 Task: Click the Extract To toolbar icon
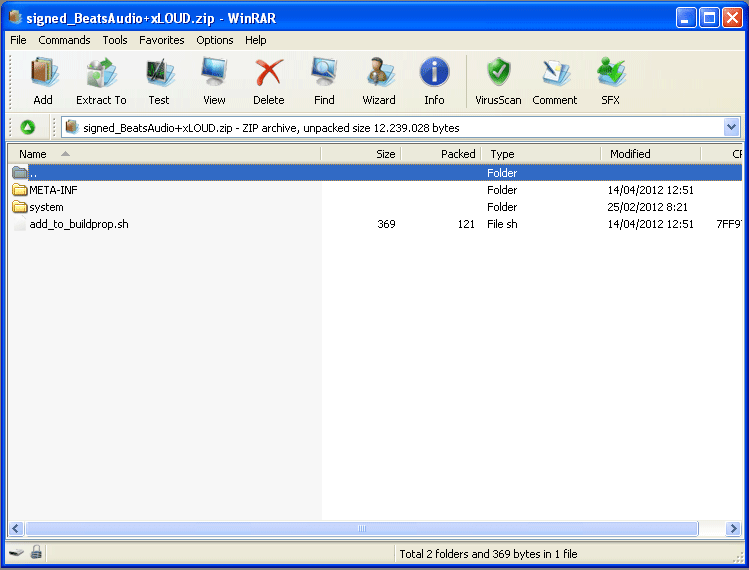pyautogui.click(x=101, y=73)
